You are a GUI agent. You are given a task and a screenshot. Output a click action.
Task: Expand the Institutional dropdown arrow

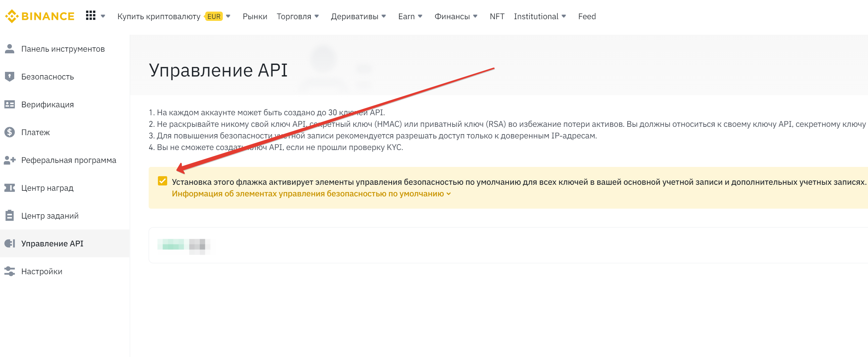564,16
